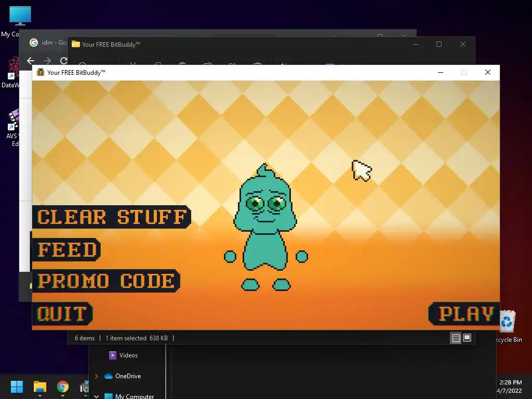Screen dimensions: 532x399
Task: Open Google Chrome from the taskbar
Action: (62, 386)
